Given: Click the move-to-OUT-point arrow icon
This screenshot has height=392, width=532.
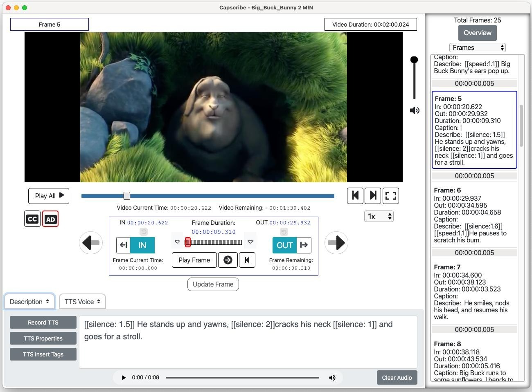Looking at the screenshot, I should (x=304, y=245).
